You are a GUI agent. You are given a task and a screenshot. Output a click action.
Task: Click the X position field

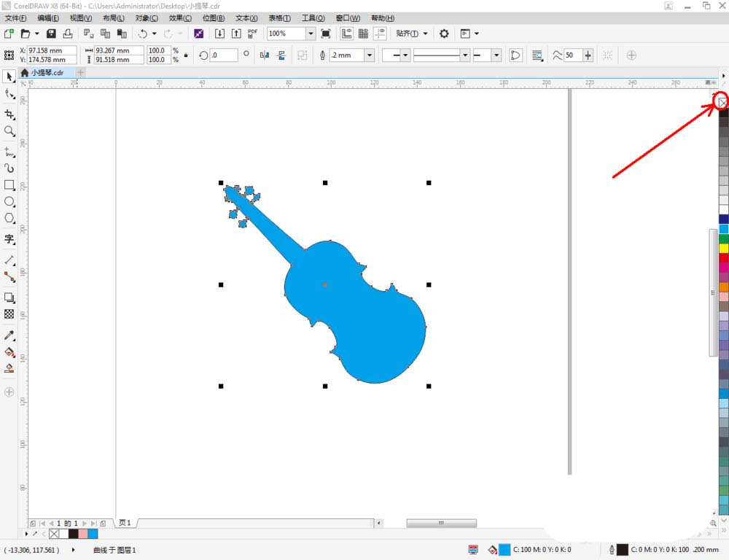pyautogui.click(x=51, y=50)
